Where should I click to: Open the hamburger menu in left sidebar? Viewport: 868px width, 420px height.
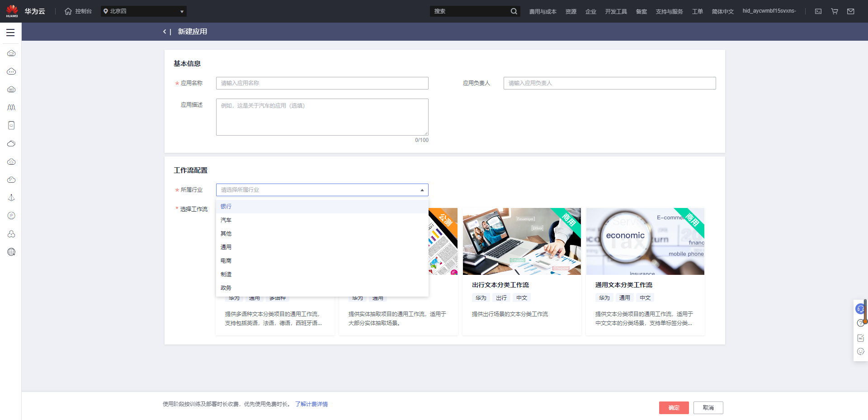pos(10,32)
